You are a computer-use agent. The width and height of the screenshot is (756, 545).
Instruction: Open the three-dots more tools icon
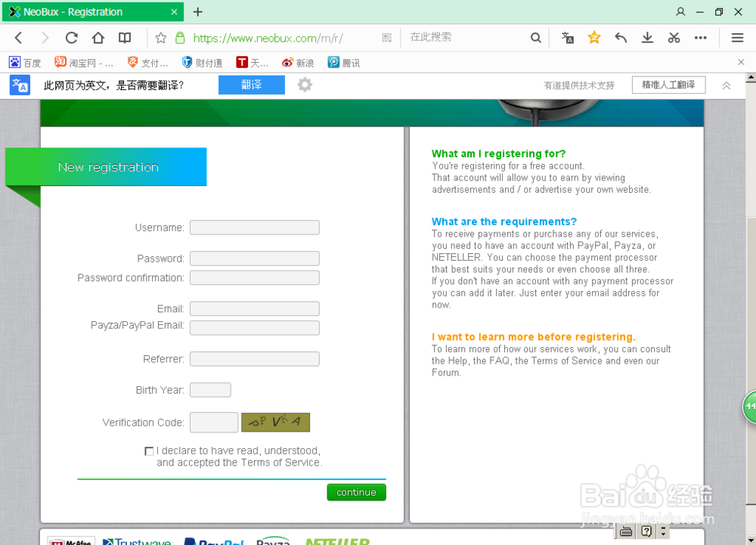pos(701,38)
